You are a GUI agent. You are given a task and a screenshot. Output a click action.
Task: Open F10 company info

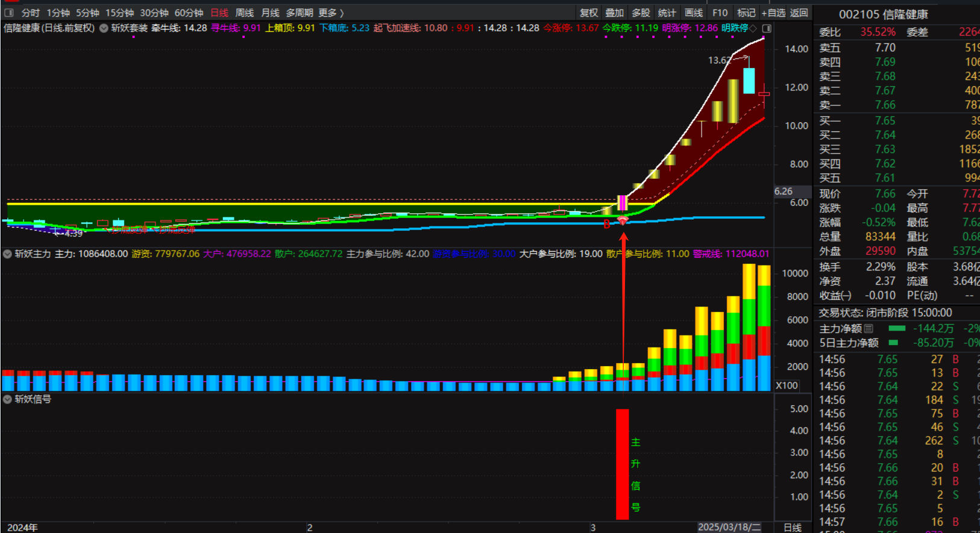coord(720,13)
